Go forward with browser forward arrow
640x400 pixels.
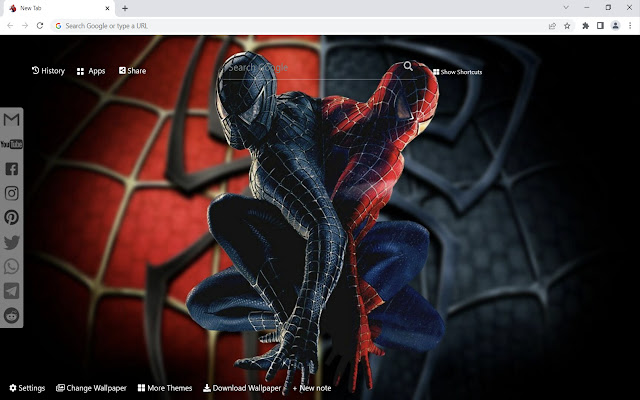(25, 26)
